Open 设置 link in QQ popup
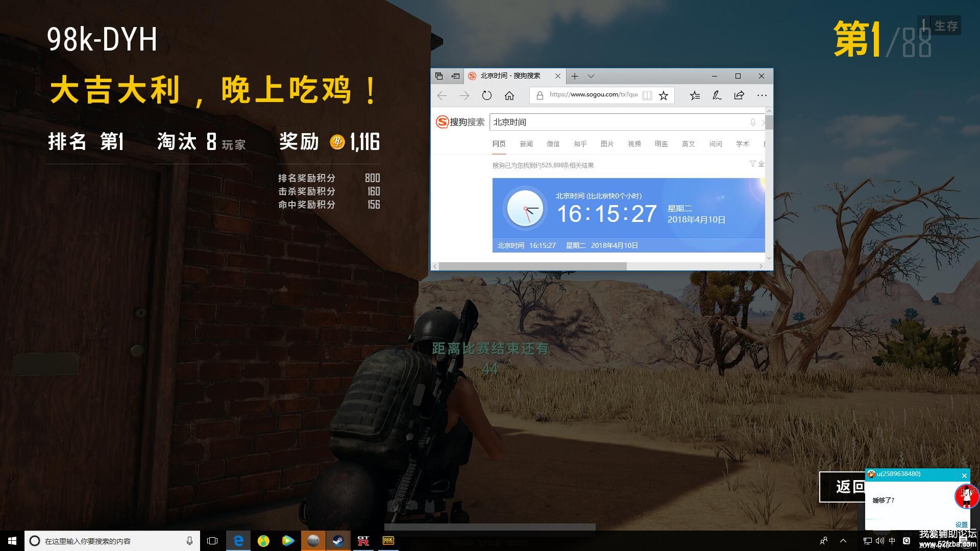 (x=962, y=524)
